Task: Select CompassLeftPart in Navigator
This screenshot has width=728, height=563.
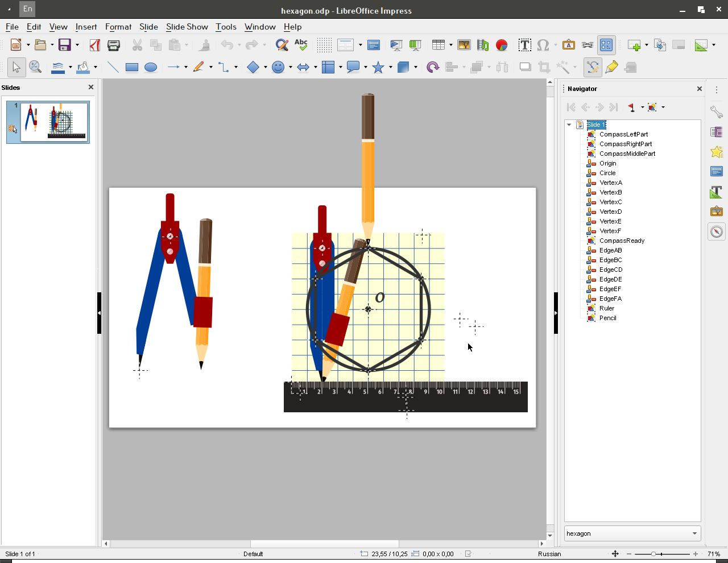Action: click(x=623, y=134)
